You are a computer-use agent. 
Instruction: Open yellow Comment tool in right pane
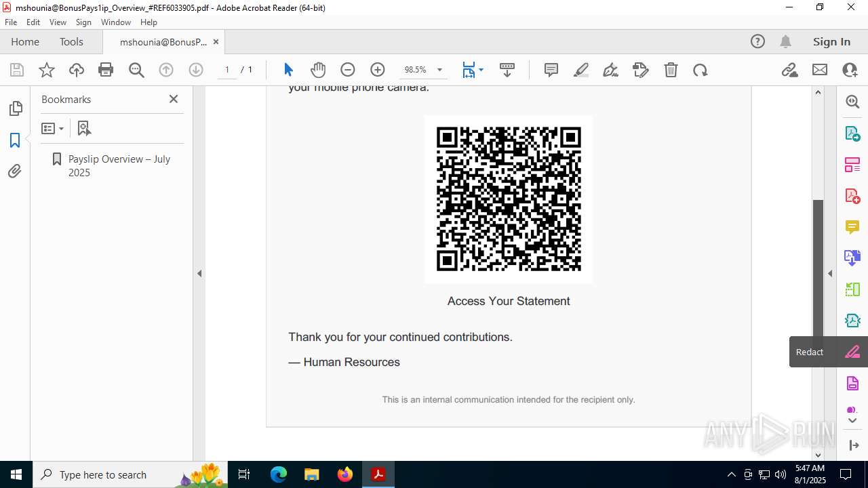852,227
